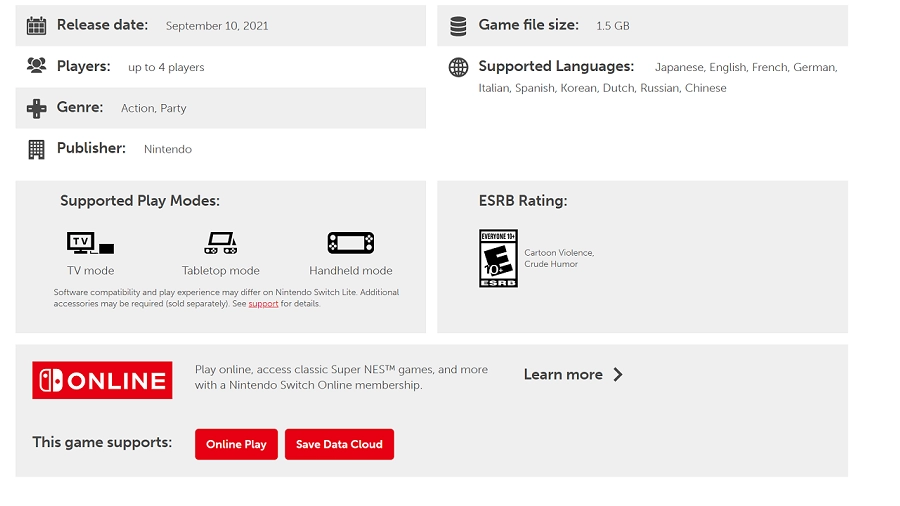The height and width of the screenshot is (506, 900).
Task: Click the Nintendo Switch Online logo
Action: click(x=102, y=380)
